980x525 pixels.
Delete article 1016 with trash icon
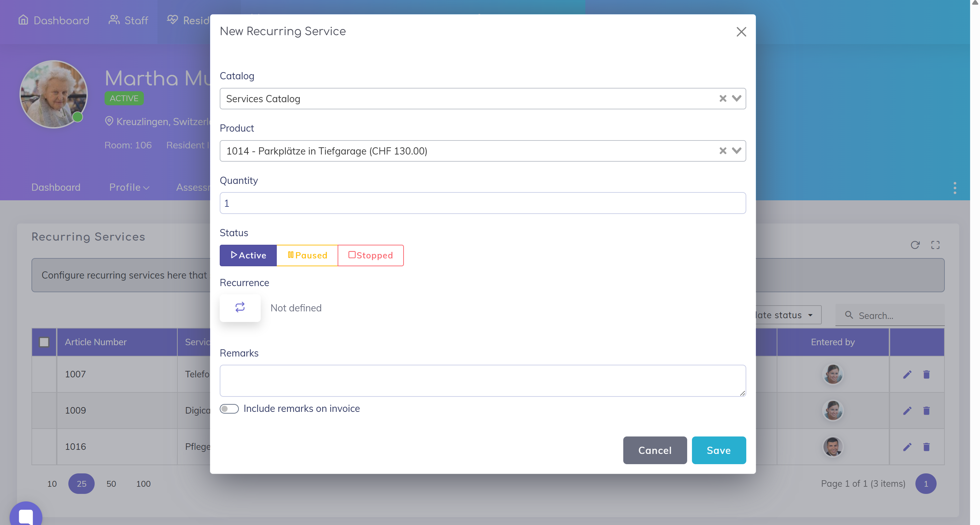(926, 447)
